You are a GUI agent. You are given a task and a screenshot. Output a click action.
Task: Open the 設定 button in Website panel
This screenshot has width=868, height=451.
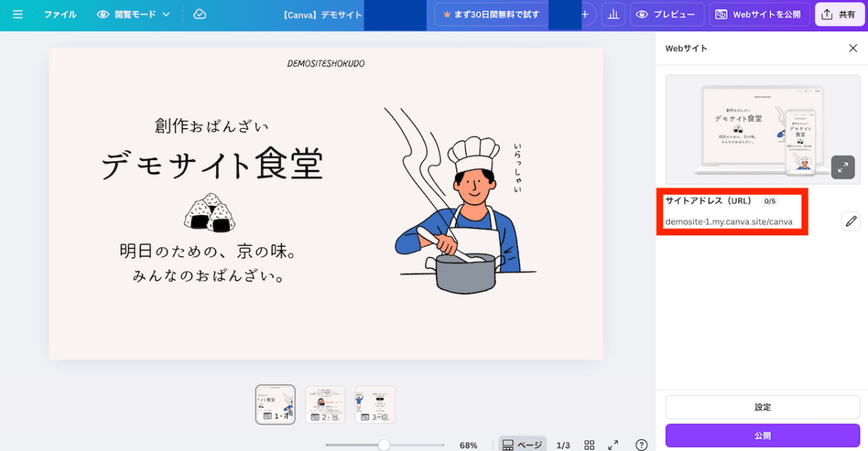[762, 407]
